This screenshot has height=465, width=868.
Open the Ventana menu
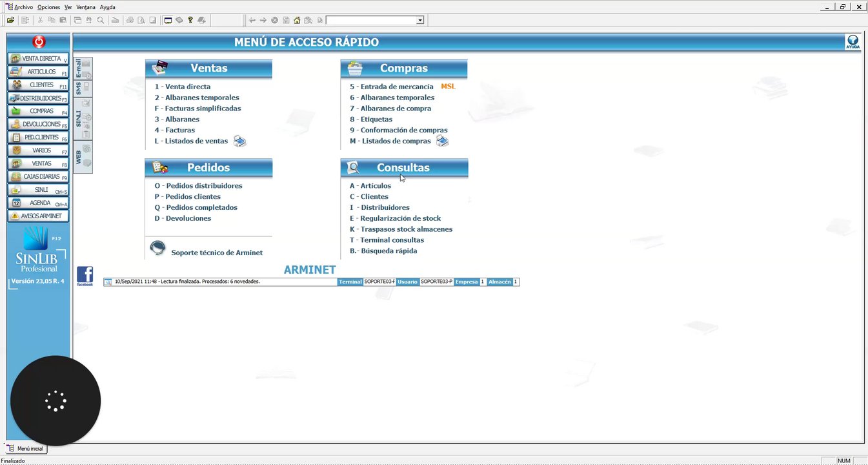click(86, 7)
